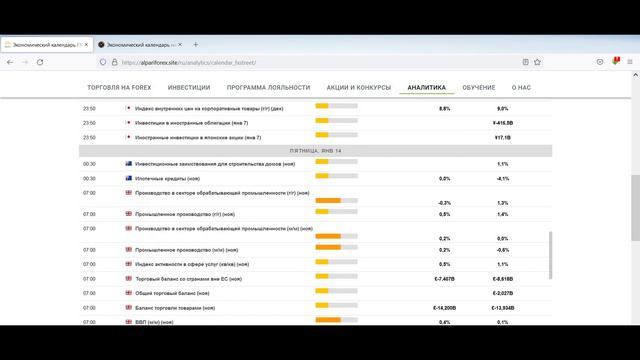Image resolution: width=640 pixels, height=360 pixels.
Task: Click the padlock site security icon
Action: click(115, 62)
